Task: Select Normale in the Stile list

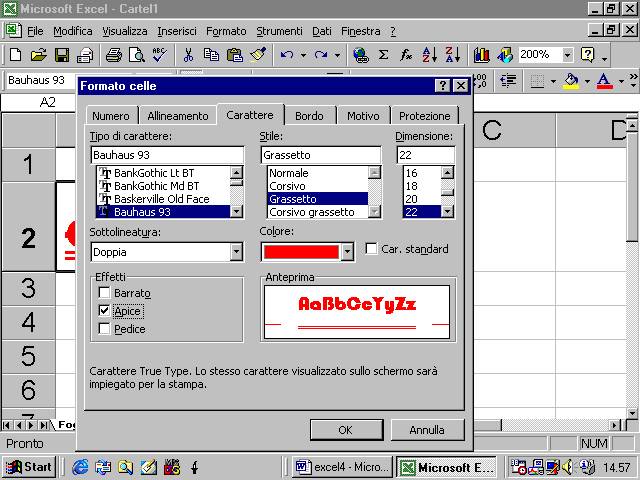Action: tap(318, 173)
